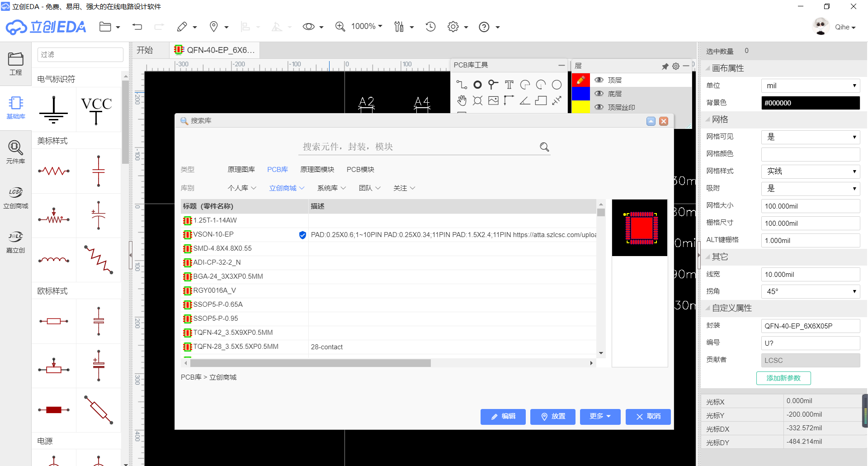868x466 pixels.
Task: Select the PCB模块 type tab
Action: click(x=360, y=170)
